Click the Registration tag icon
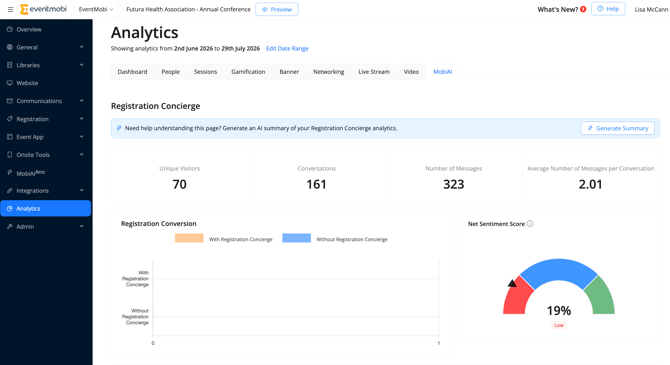 9,119
